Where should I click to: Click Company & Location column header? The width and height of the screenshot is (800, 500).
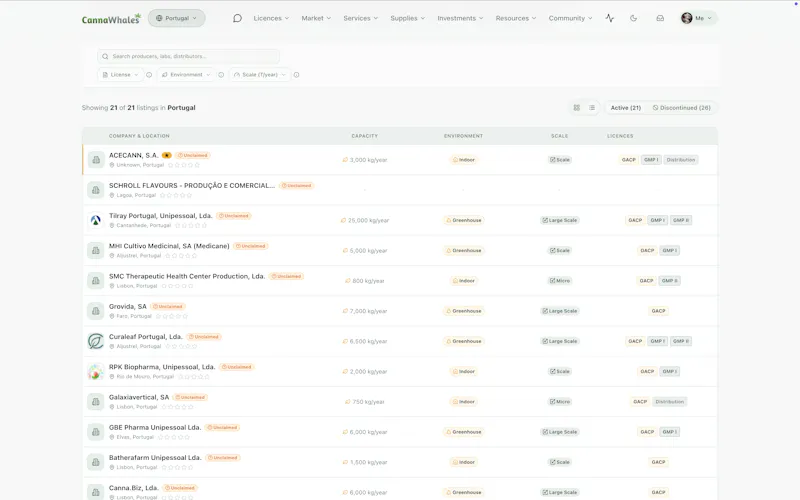pos(139,136)
